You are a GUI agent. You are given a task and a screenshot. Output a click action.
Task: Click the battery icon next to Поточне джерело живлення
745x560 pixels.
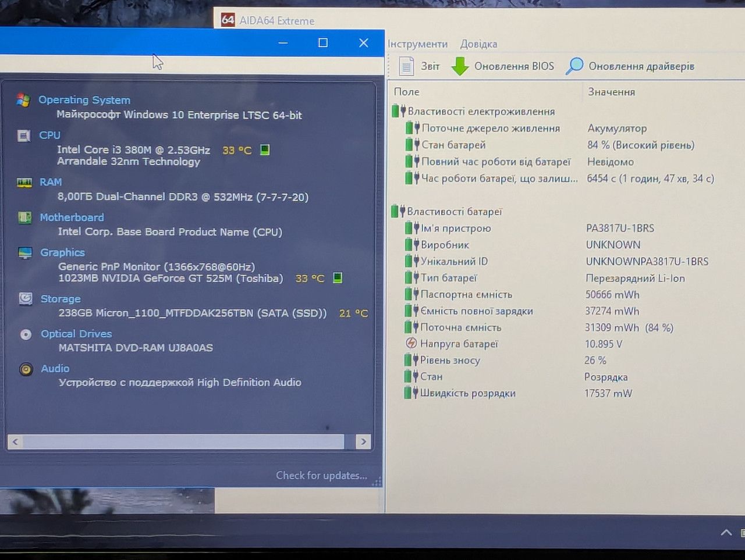pyautogui.click(x=413, y=127)
